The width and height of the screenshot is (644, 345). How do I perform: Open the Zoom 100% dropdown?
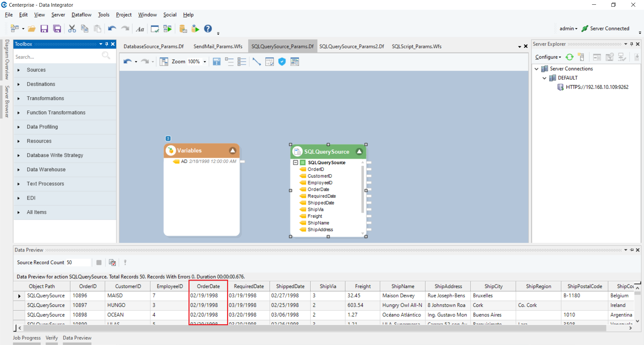pos(205,62)
